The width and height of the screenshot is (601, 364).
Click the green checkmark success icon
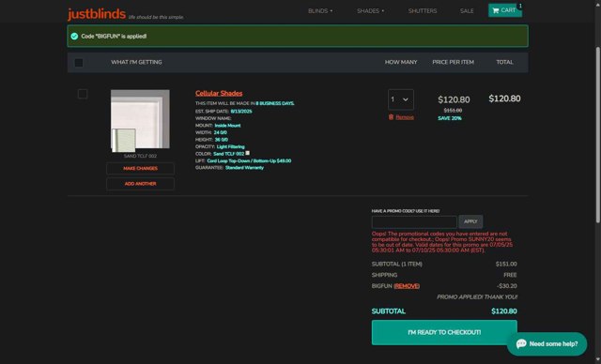coord(74,37)
